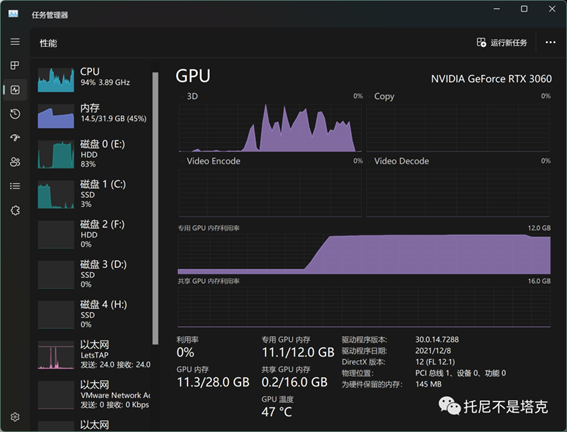Select 以太网 VMware Network Adapter entry
Screen dimensions: 567x432
point(94,395)
